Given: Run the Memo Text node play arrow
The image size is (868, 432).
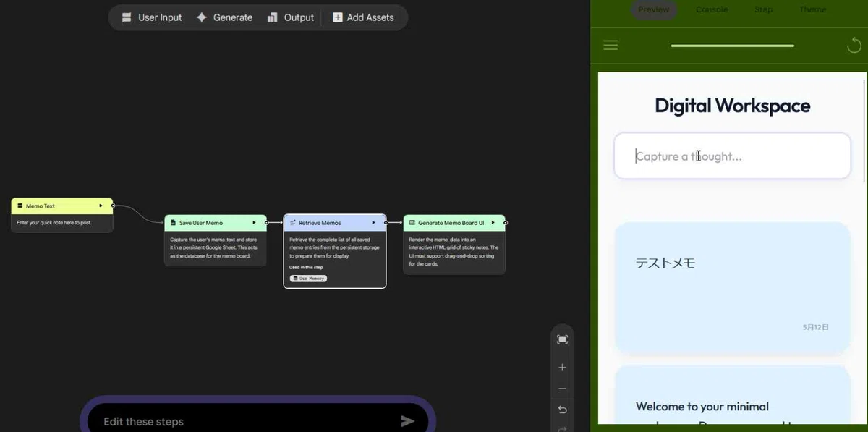Looking at the screenshot, I should coord(101,206).
